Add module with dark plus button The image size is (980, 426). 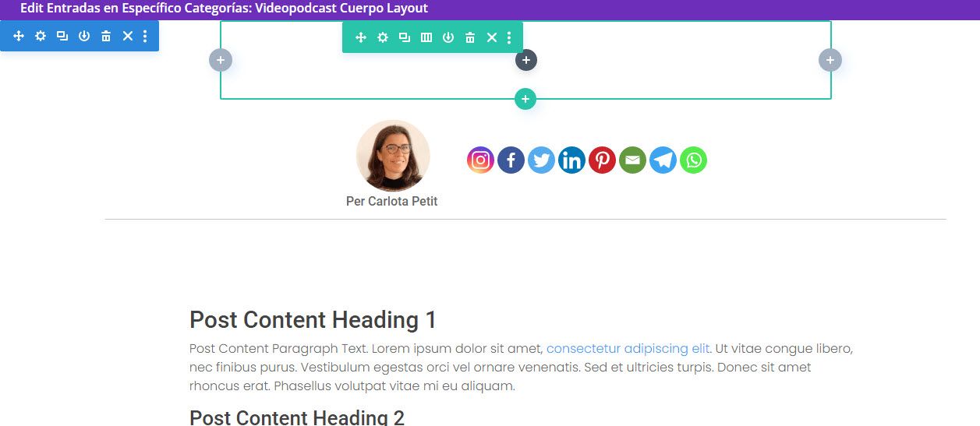point(526,60)
